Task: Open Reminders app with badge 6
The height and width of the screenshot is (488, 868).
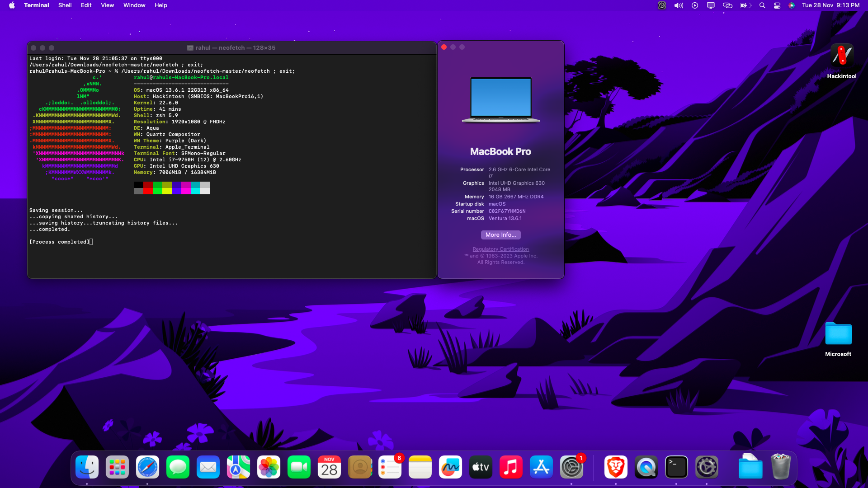Action: tap(390, 467)
